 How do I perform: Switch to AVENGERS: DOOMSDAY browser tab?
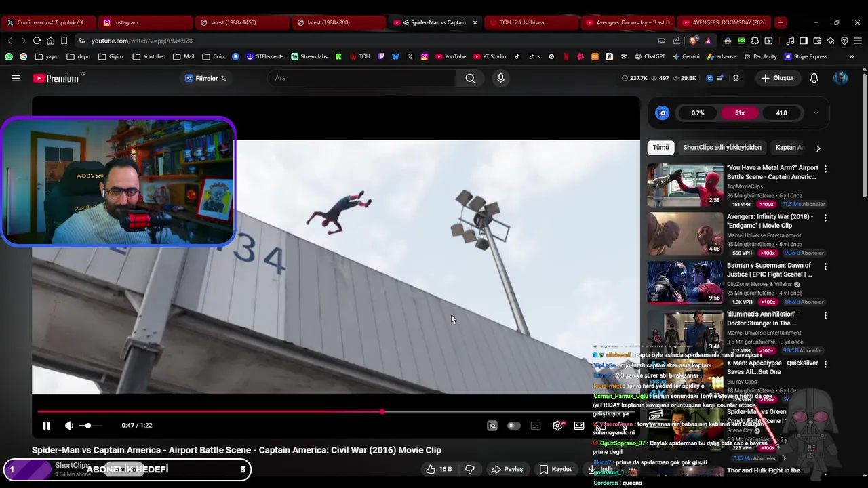tap(726, 22)
